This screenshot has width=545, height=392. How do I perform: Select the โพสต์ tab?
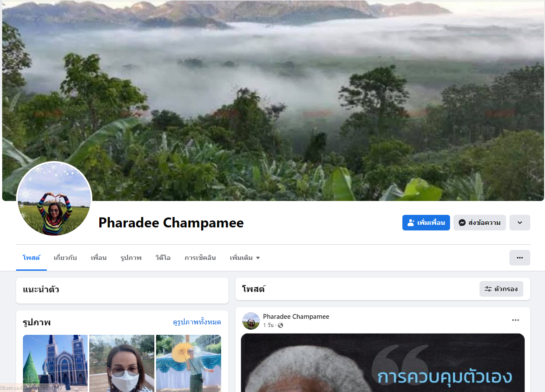point(31,258)
